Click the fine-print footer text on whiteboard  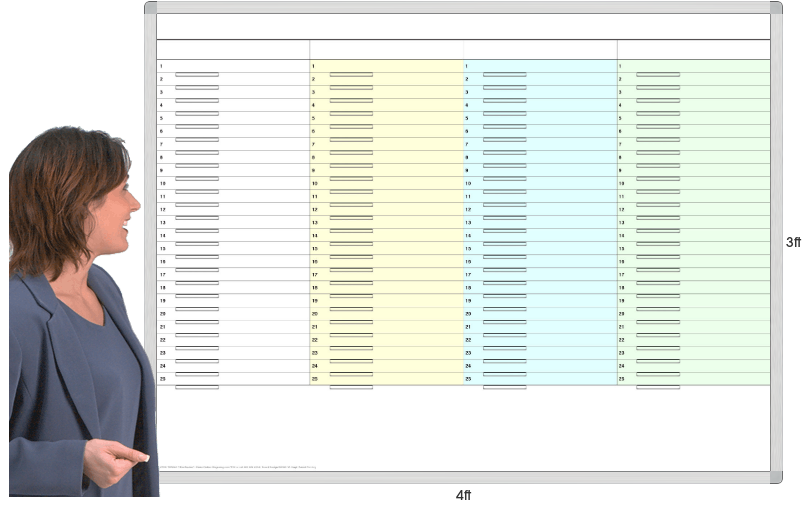point(237,466)
